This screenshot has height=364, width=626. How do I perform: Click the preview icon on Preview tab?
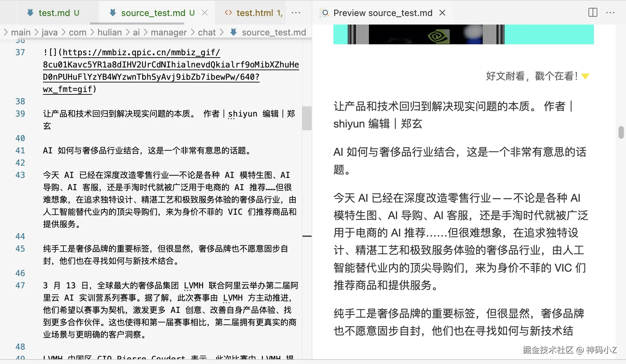tap(324, 13)
